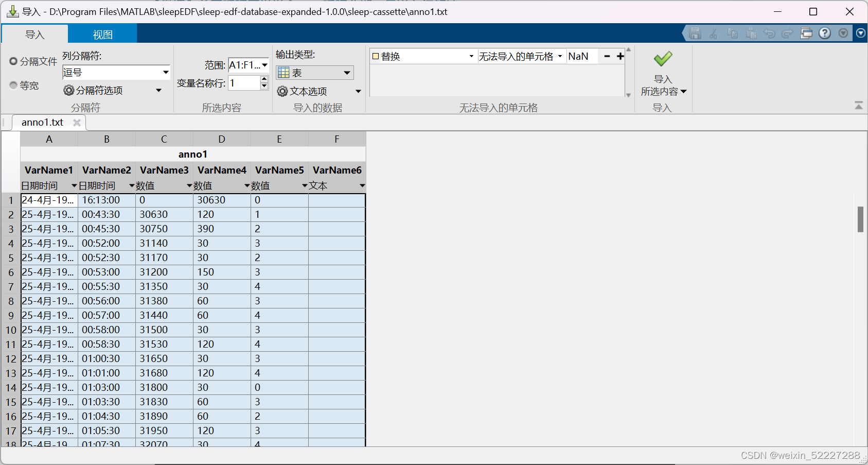Image resolution: width=868 pixels, height=465 pixels.
Task: Click cell with time 16:13:00
Action: pos(107,200)
